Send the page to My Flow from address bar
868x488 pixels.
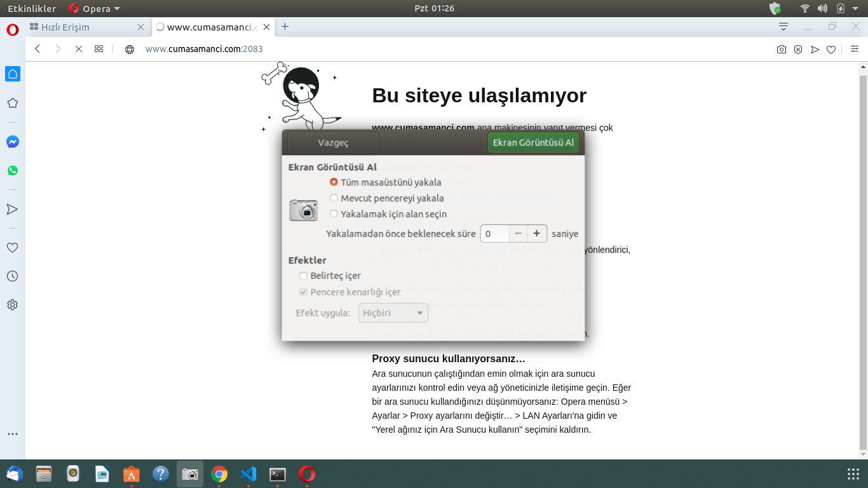[x=815, y=50]
